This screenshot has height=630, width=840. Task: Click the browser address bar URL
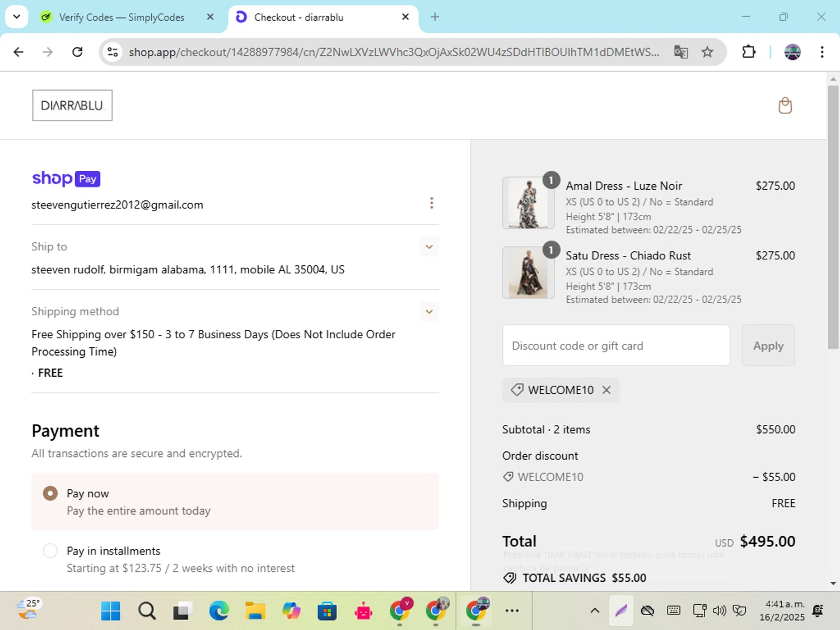[x=394, y=52]
